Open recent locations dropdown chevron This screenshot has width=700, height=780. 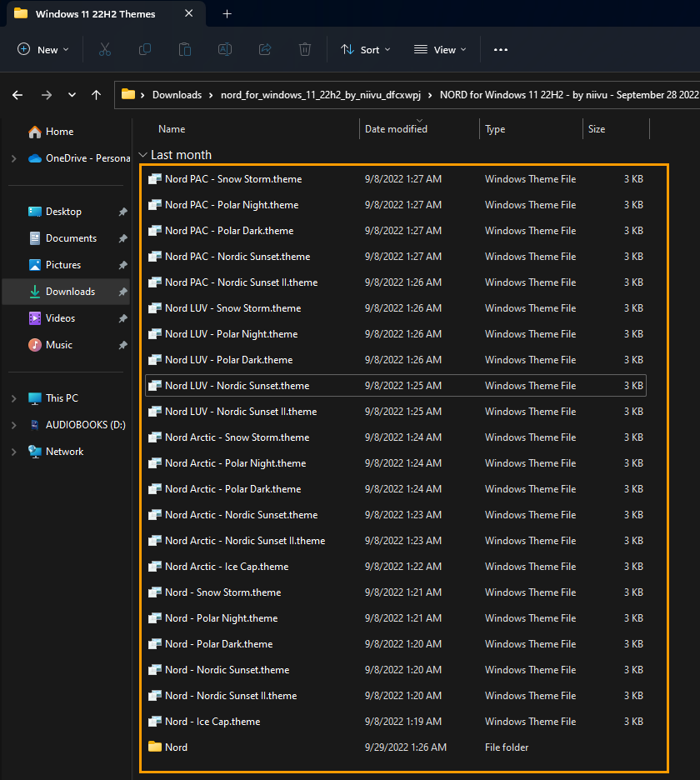(x=72, y=95)
